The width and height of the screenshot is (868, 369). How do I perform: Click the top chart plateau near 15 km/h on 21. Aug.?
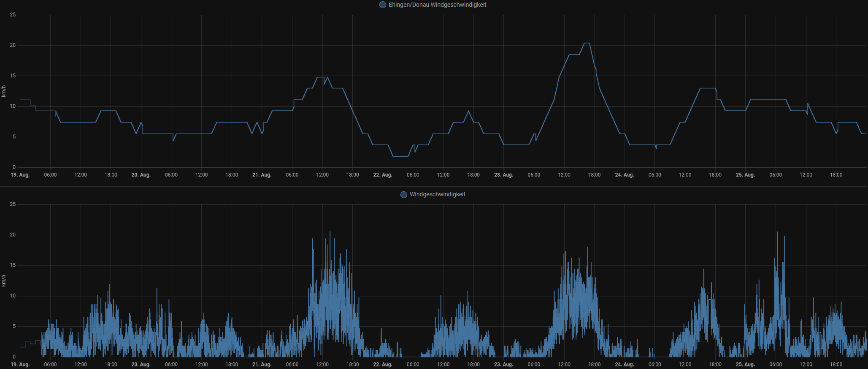(x=320, y=77)
